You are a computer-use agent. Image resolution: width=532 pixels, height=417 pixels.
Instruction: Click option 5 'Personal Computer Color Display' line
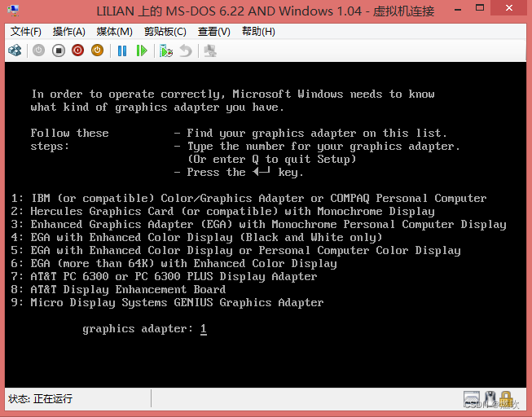[235, 250]
